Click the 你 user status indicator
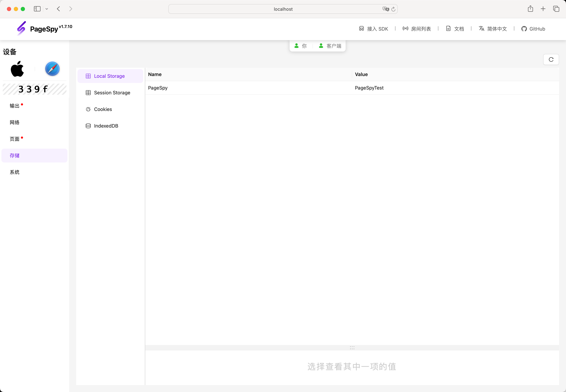Screen dimensions: 566x392 (x=301, y=46)
